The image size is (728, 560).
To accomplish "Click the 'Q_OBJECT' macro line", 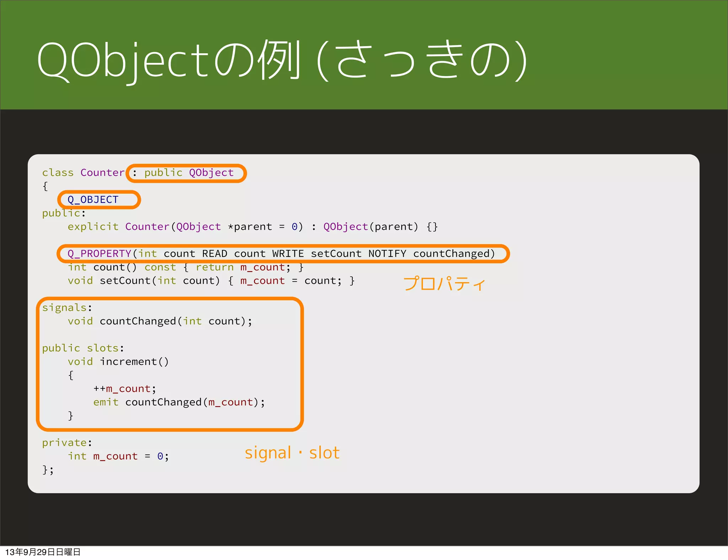I will click(x=93, y=200).
